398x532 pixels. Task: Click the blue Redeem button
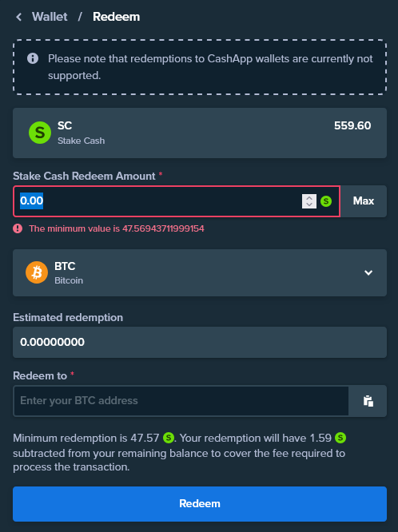point(200,504)
